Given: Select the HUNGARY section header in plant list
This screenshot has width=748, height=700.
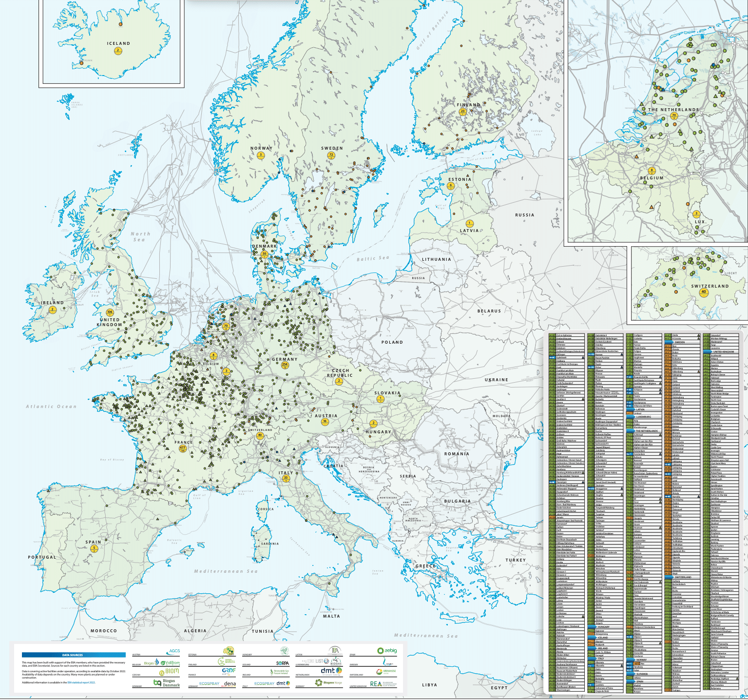Looking at the screenshot, I should [605, 627].
